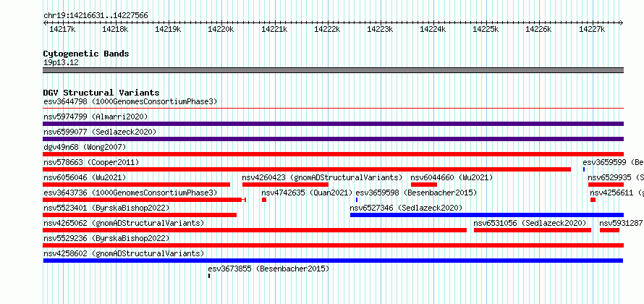
Task: Open nsv5523401 (ByrskaBishop2022) variant label
Action: (x=106, y=208)
